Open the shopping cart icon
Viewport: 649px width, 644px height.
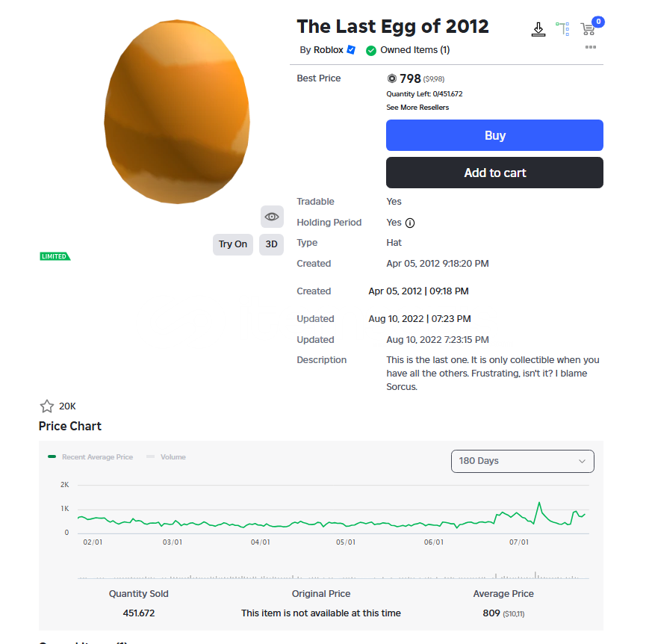[587, 29]
